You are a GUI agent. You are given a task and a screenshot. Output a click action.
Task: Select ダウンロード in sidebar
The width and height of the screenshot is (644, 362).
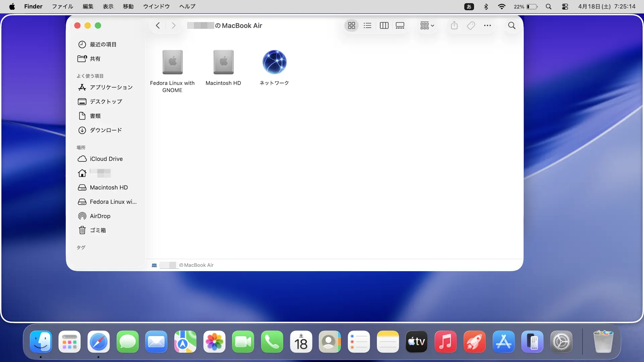pos(106,130)
